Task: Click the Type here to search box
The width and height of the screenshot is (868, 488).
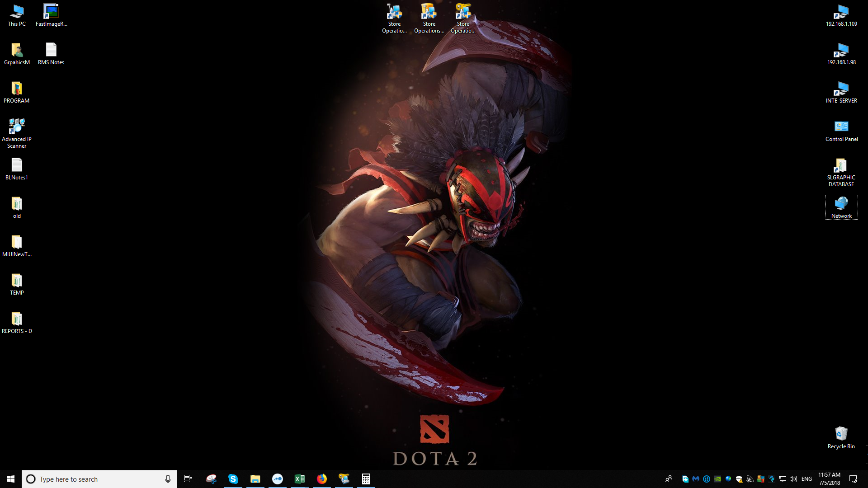Action: 99,479
